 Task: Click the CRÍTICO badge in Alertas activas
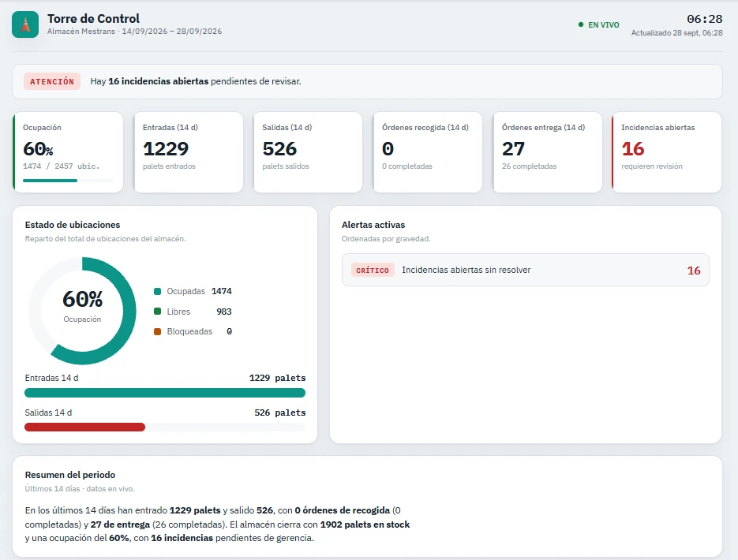(373, 270)
